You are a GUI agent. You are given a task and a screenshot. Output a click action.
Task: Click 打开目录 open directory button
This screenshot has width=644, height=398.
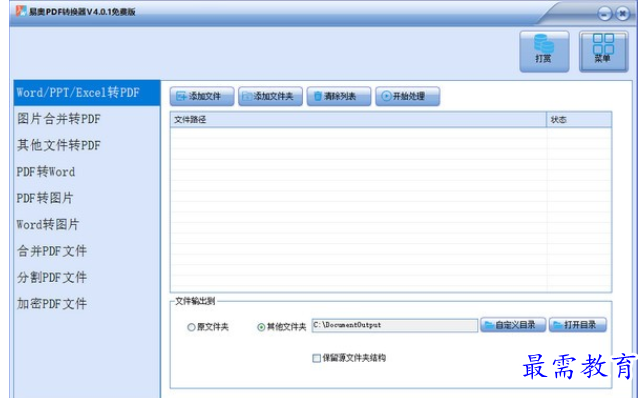(578, 325)
